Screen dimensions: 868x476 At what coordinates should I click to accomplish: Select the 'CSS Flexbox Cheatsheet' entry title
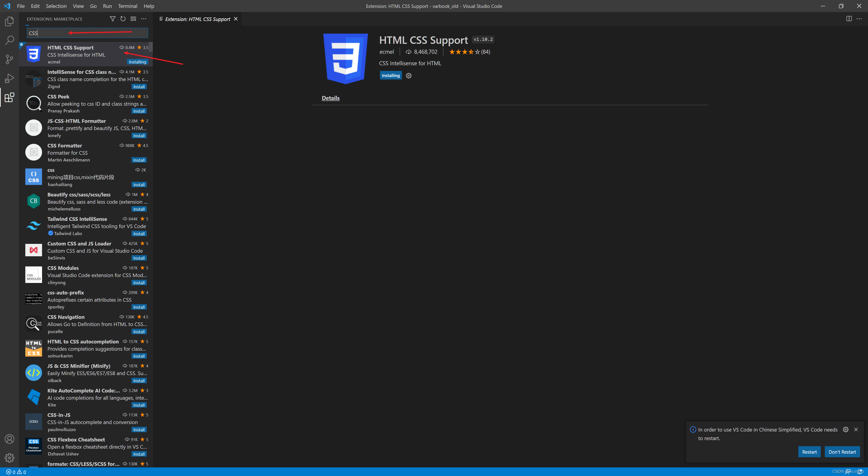pyautogui.click(x=76, y=439)
